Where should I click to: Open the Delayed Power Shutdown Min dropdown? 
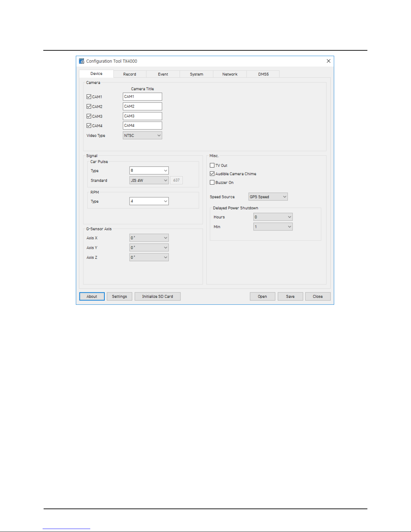(x=273, y=227)
